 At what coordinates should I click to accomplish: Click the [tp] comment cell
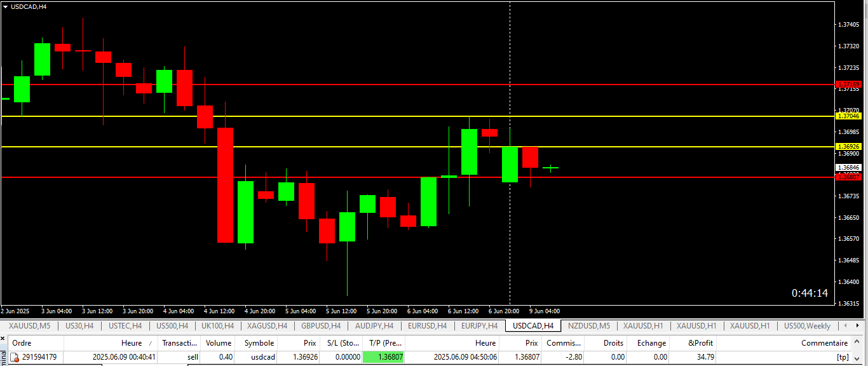pos(843,357)
